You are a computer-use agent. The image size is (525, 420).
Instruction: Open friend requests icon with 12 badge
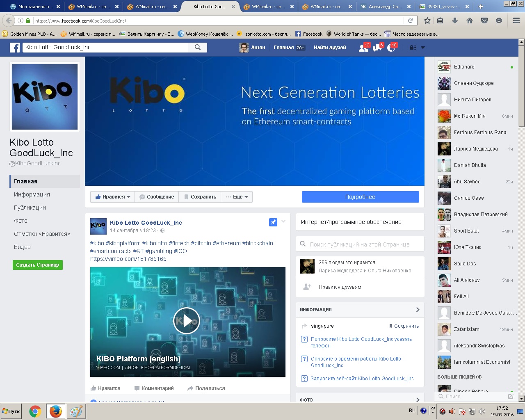click(x=363, y=48)
